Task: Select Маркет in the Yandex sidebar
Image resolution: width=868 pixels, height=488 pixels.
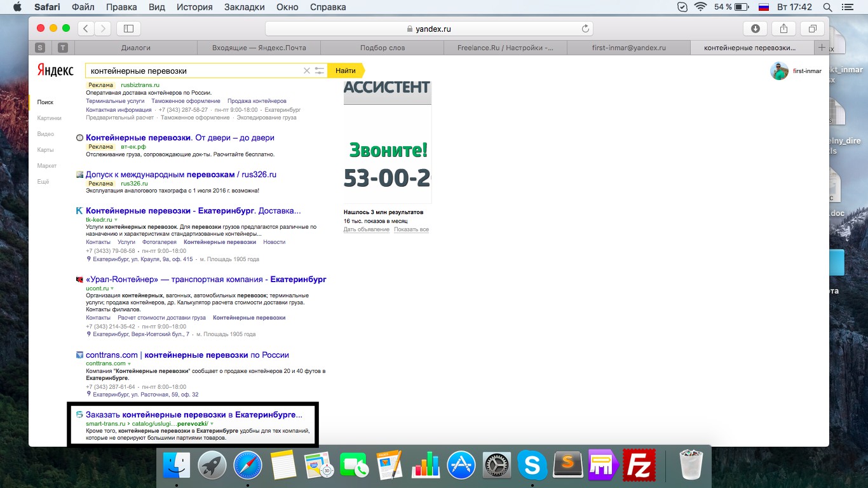Action: [x=47, y=166]
